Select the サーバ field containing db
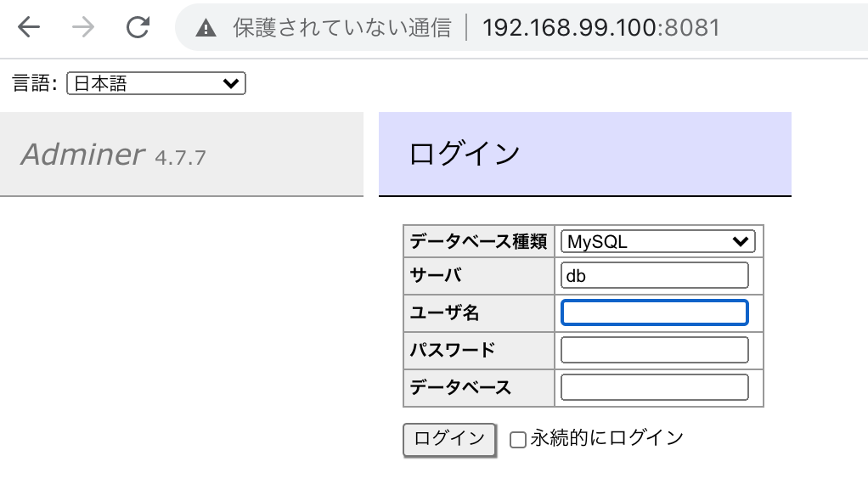 pyautogui.click(x=654, y=275)
